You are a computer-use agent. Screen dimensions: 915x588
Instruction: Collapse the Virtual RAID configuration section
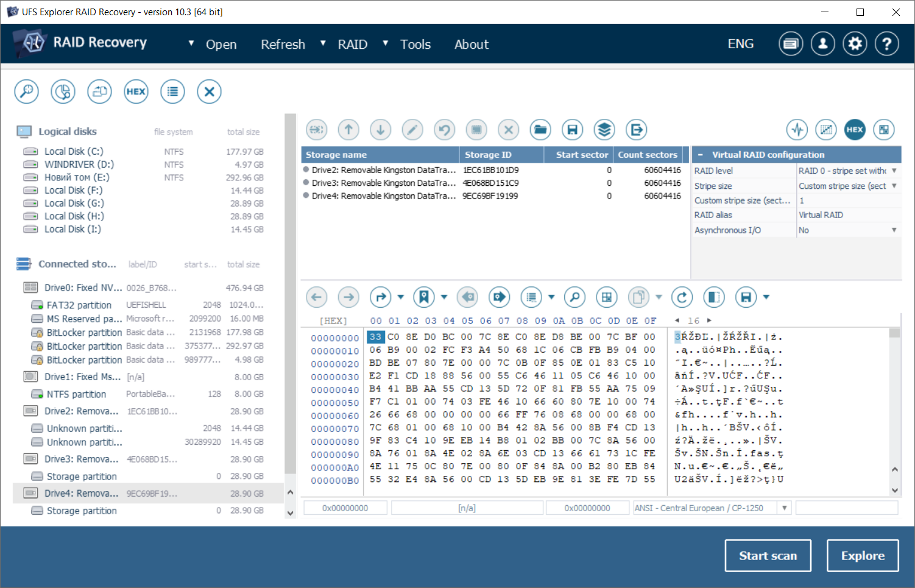[701, 155]
